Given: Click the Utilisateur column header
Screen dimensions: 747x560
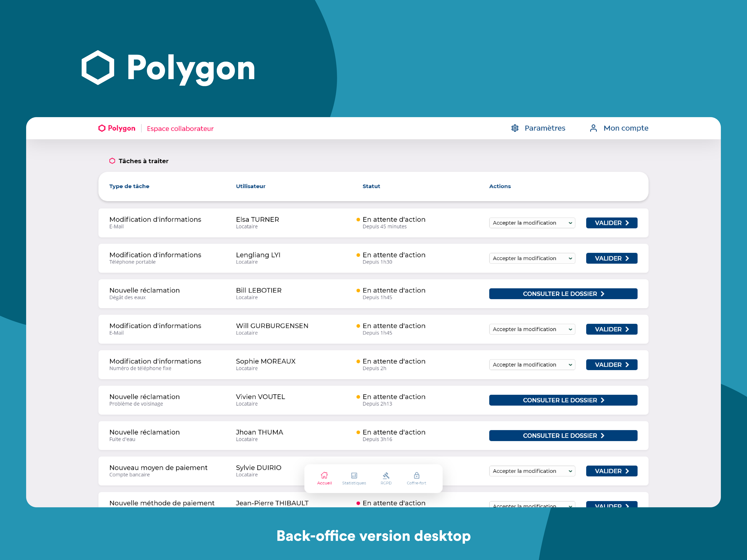Looking at the screenshot, I should (251, 186).
